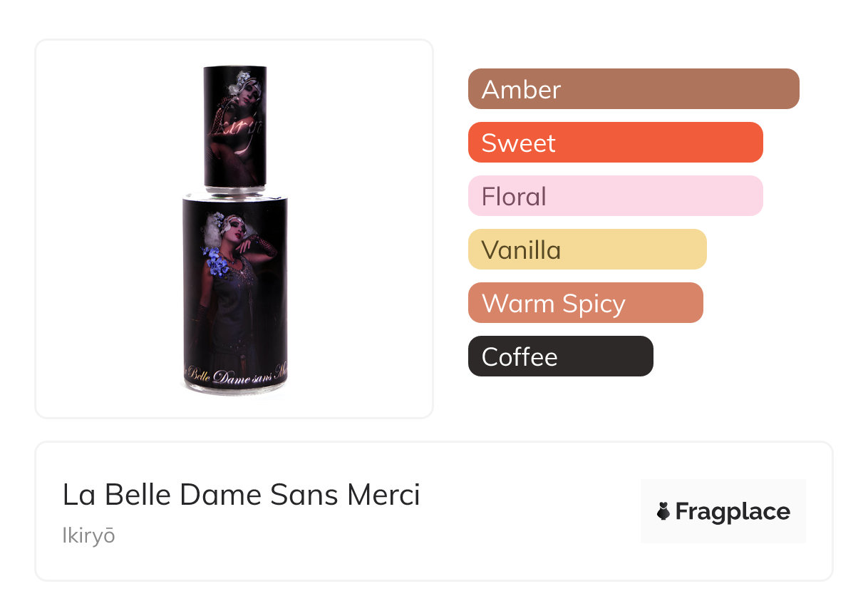868x616 pixels.
Task: Click the pink Floral accord bar
Action: (615, 196)
